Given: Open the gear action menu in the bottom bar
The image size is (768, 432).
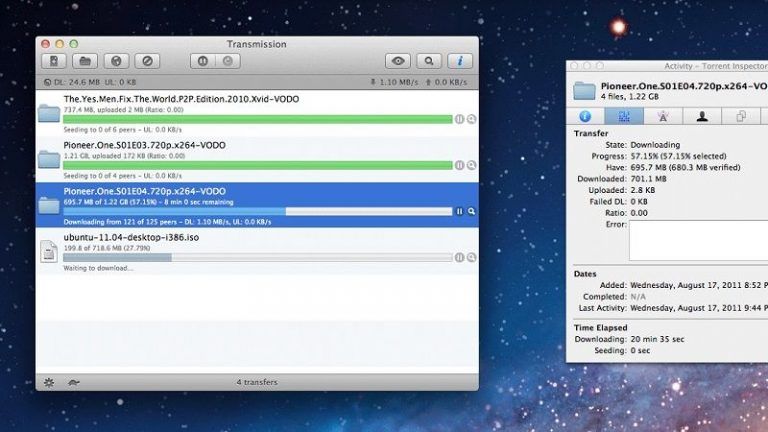Looking at the screenshot, I should coord(49,382).
